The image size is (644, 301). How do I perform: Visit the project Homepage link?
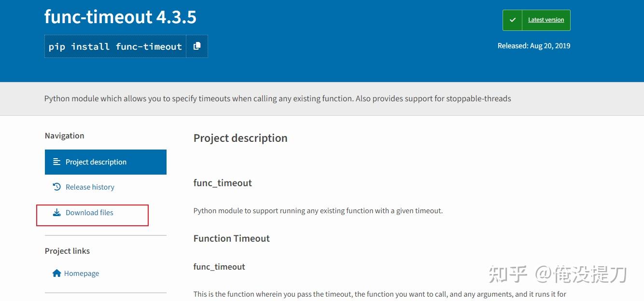click(x=82, y=273)
